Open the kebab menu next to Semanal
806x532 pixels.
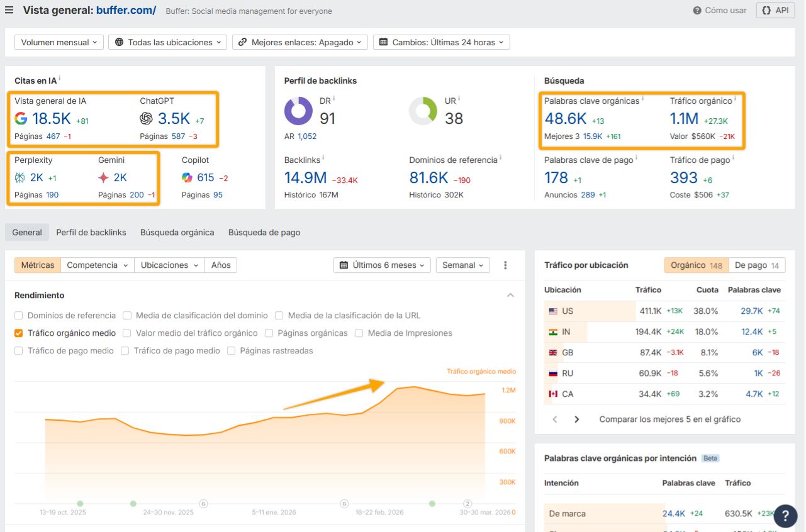(x=505, y=265)
